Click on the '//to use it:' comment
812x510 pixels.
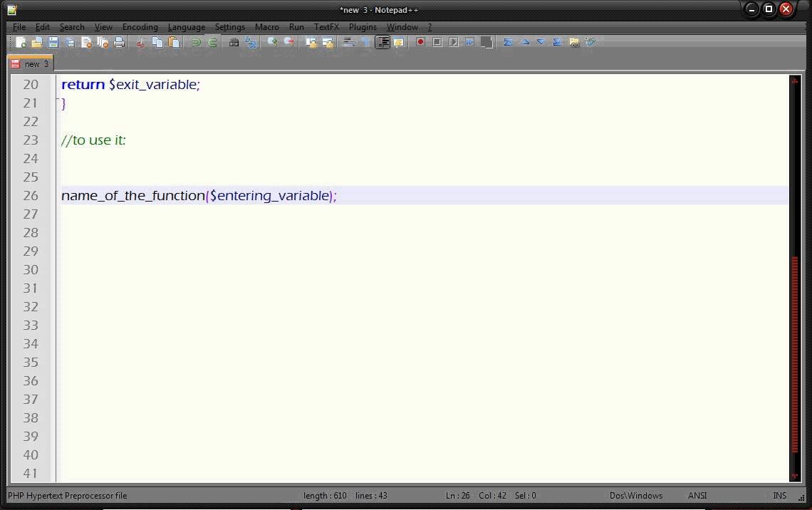tap(93, 140)
